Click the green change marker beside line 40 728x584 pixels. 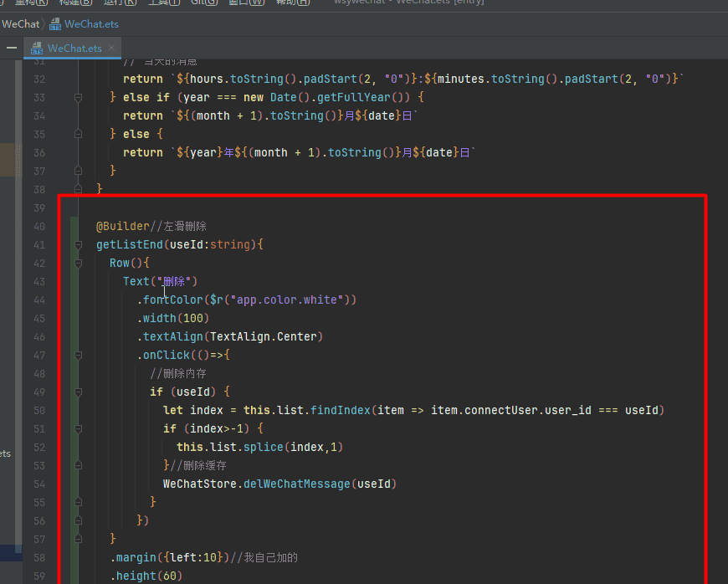pyautogui.click(x=74, y=226)
